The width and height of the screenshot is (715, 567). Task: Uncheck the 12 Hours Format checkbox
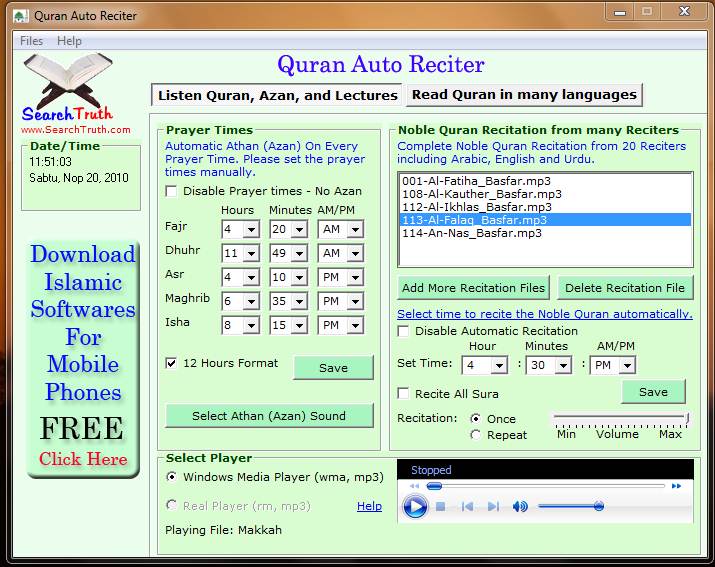coord(171,363)
